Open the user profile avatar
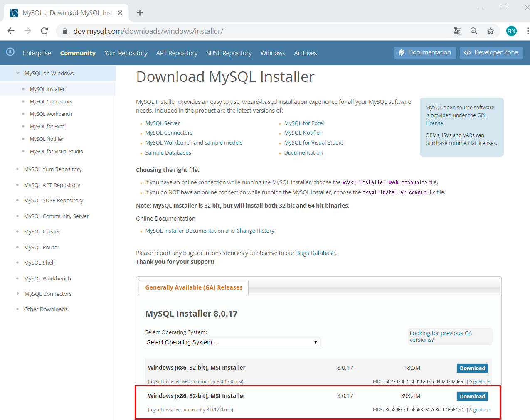530x420 pixels. tap(511, 31)
